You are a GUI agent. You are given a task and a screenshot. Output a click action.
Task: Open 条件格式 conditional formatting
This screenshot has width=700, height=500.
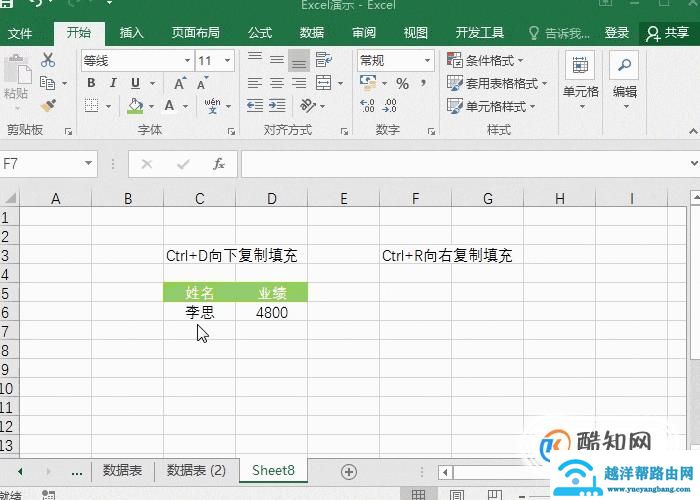point(485,60)
